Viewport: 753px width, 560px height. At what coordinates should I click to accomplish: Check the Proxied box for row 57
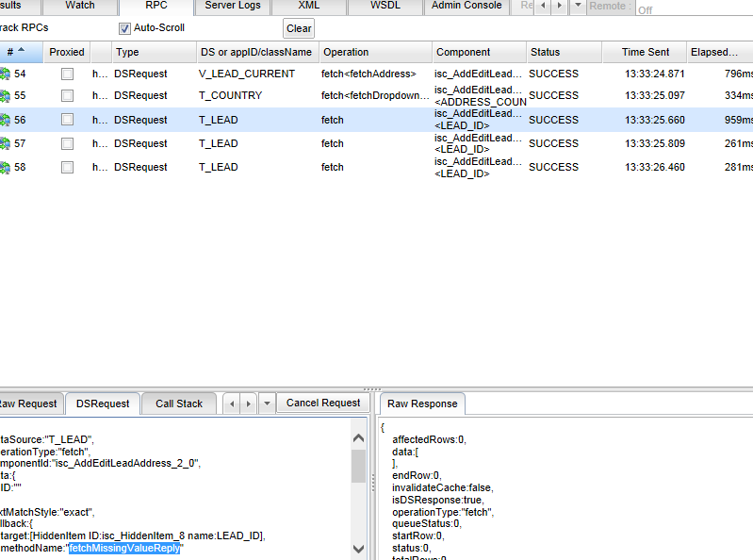tap(67, 143)
